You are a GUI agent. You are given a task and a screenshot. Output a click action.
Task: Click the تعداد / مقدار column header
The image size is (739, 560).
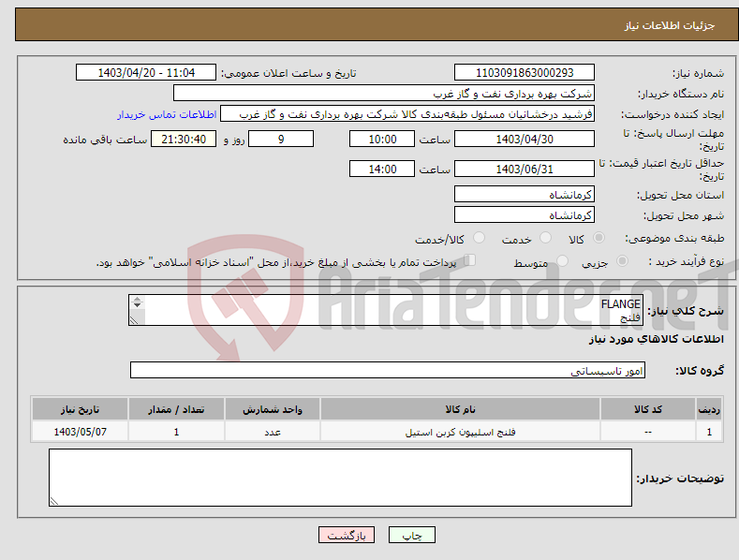pyautogui.click(x=176, y=409)
